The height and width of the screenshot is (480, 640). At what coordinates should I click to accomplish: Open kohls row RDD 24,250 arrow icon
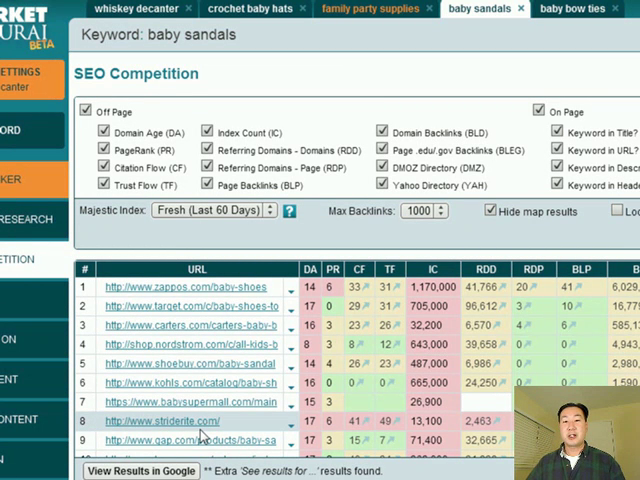[x=502, y=383]
